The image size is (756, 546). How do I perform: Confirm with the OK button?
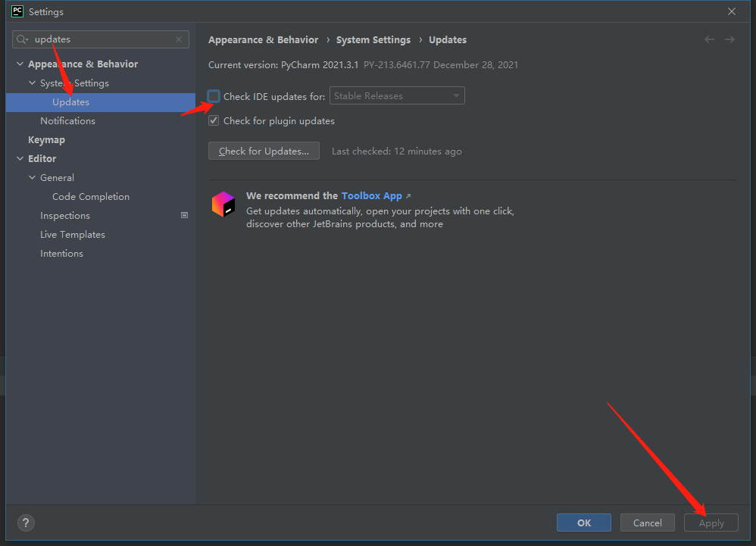click(584, 523)
